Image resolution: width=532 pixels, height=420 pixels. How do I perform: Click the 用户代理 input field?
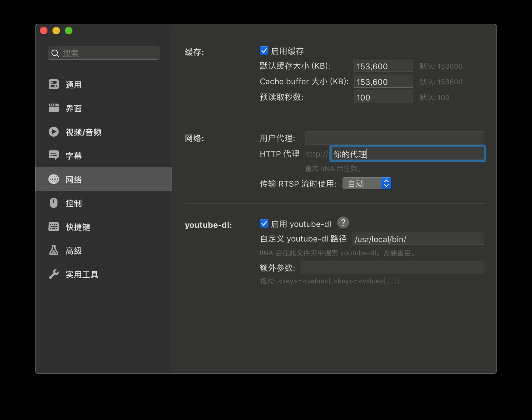click(x=395, y=138)
